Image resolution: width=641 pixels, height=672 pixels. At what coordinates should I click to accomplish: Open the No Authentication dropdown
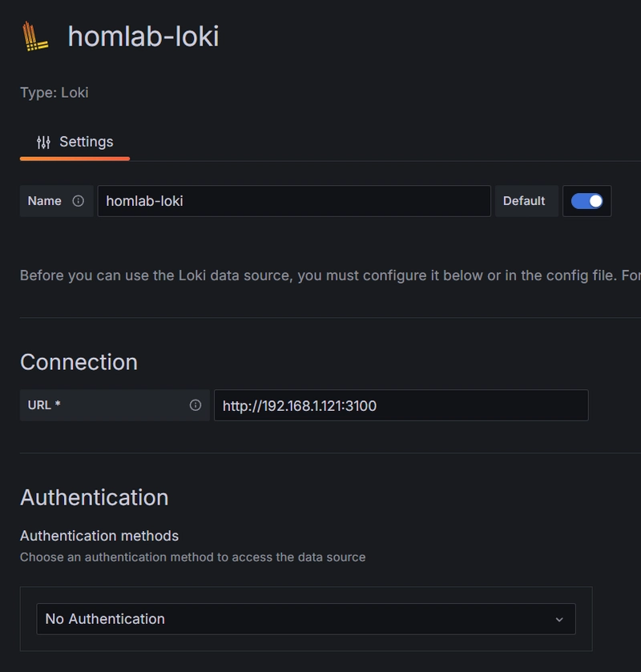(x=306, y=619)
